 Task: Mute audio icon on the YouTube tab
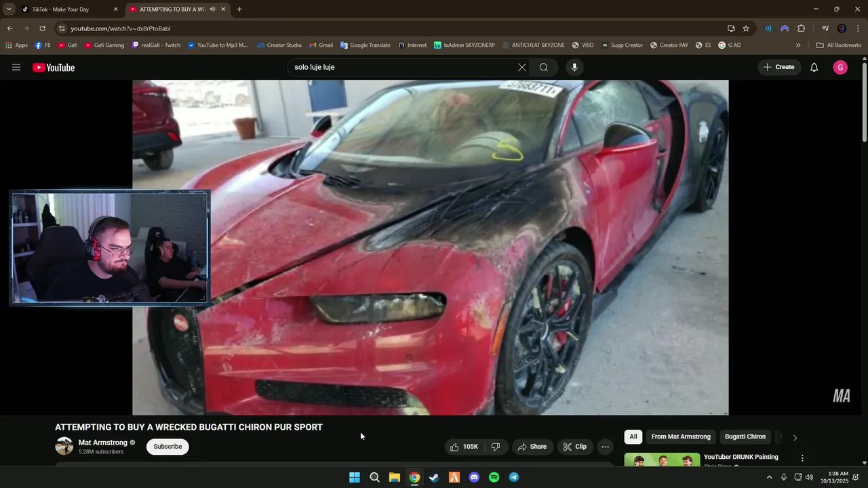click(x=212, y=9)
